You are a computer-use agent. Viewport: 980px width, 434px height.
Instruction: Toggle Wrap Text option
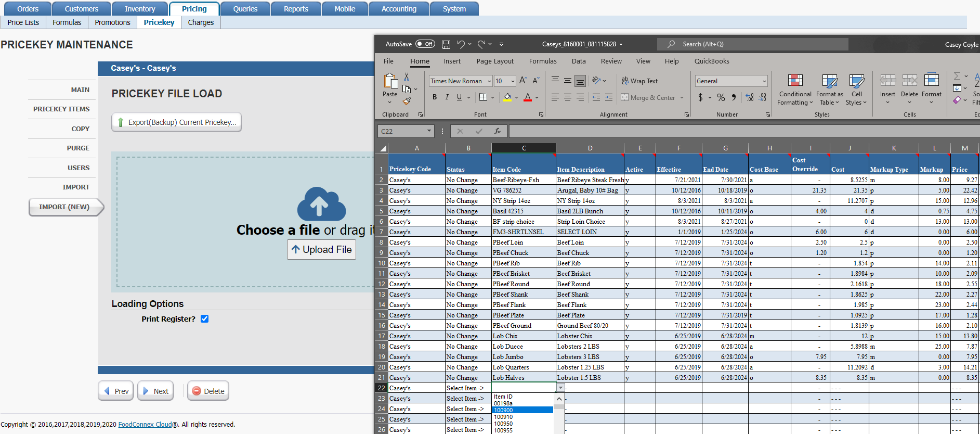pos(639,81)
